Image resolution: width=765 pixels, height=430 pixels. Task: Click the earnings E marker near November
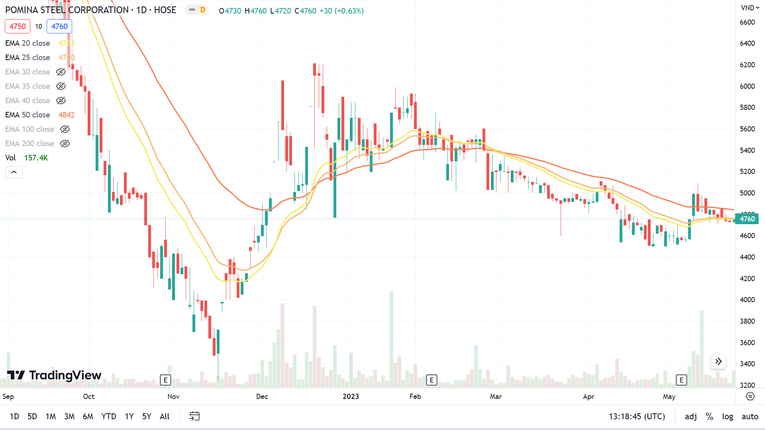165,380
